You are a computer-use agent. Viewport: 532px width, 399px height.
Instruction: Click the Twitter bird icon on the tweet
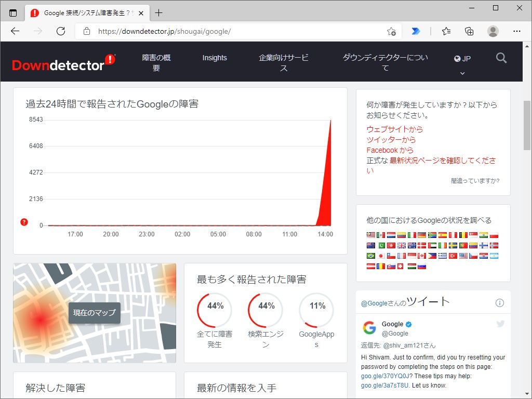click(x=500, y=323)
